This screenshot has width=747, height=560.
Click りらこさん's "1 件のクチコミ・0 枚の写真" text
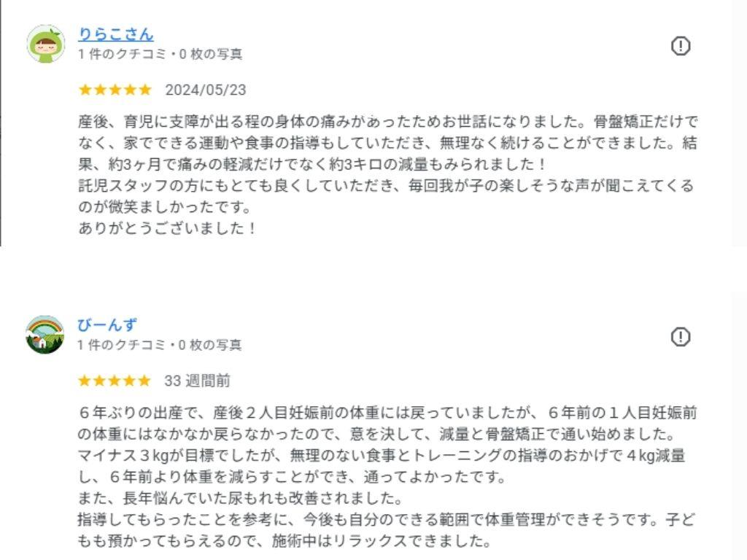(160, 54)
